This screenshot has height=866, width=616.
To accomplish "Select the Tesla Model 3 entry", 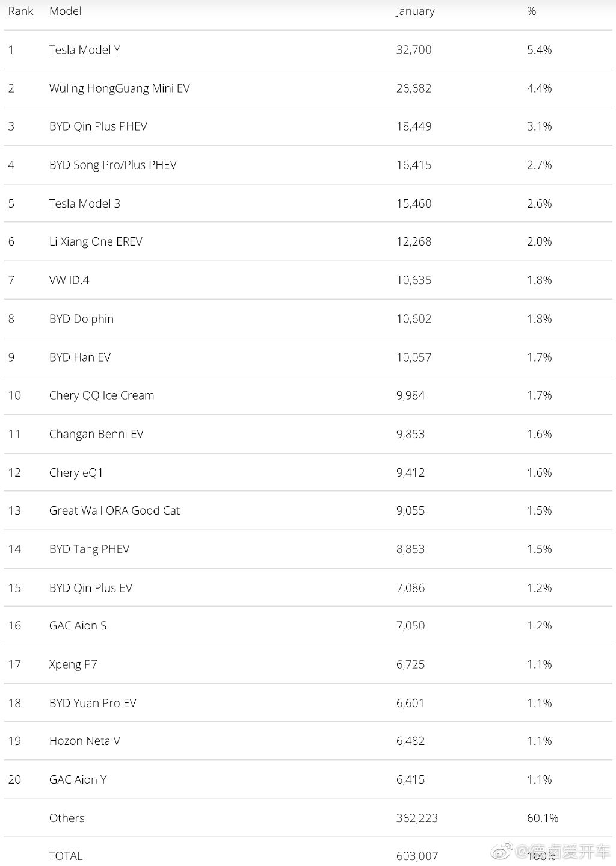I will pos(84,203).
